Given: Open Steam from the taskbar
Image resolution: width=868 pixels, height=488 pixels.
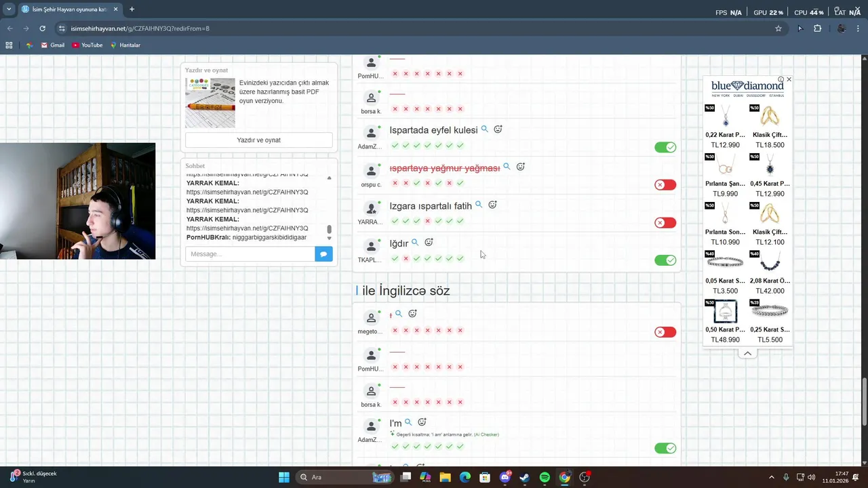Looking at the screenshot, I should 525,477.
